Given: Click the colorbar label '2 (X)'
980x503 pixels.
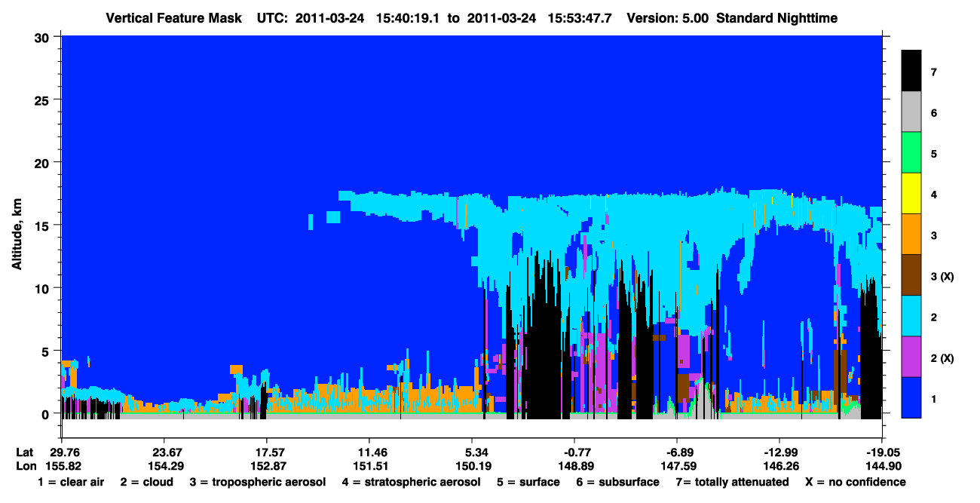Looking at the screenshot, I should click(942, 357).
